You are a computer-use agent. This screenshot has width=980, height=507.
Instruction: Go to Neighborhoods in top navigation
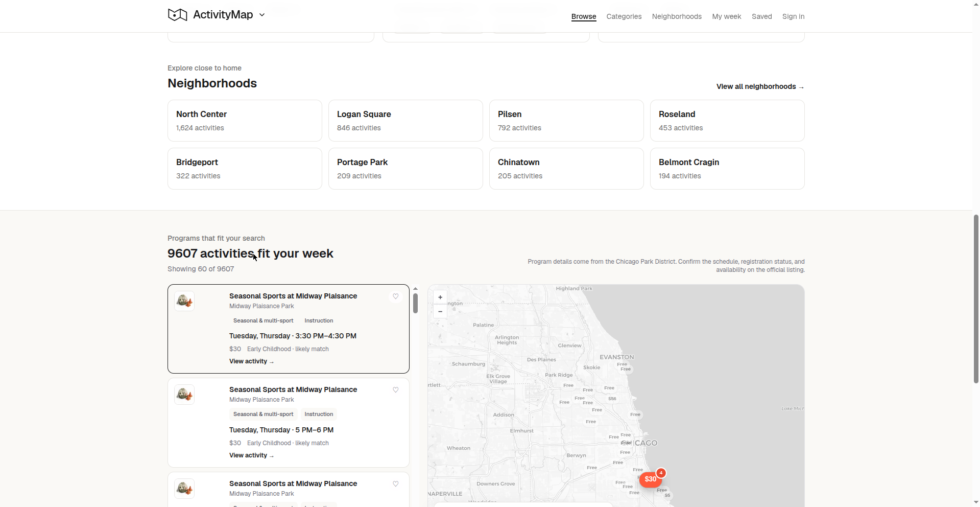coord(677,16)
